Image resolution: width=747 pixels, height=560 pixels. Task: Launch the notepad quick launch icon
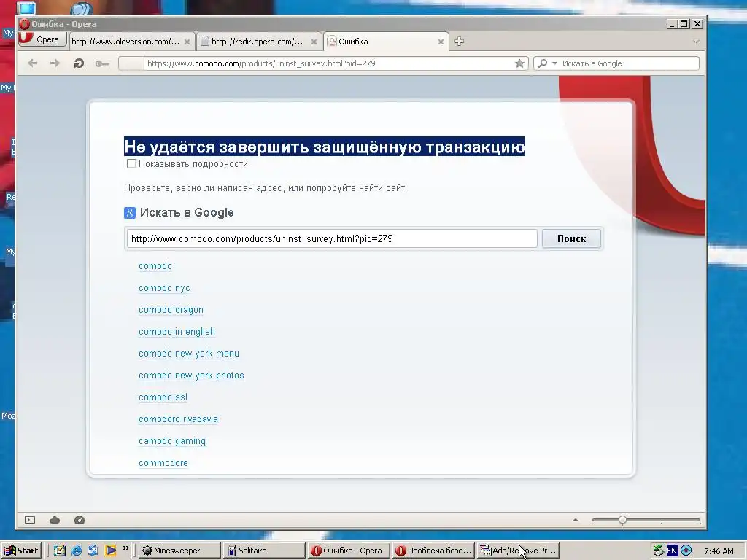tap(60, 551)
